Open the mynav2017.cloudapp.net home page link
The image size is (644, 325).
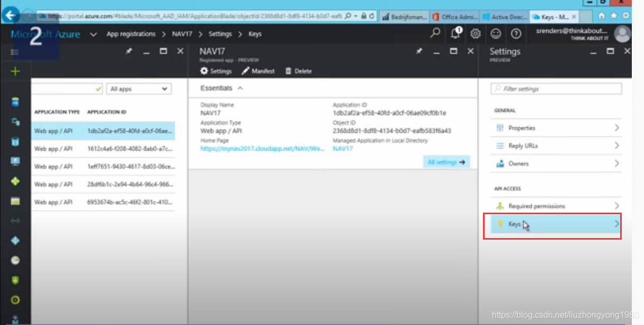coord(262,149)
